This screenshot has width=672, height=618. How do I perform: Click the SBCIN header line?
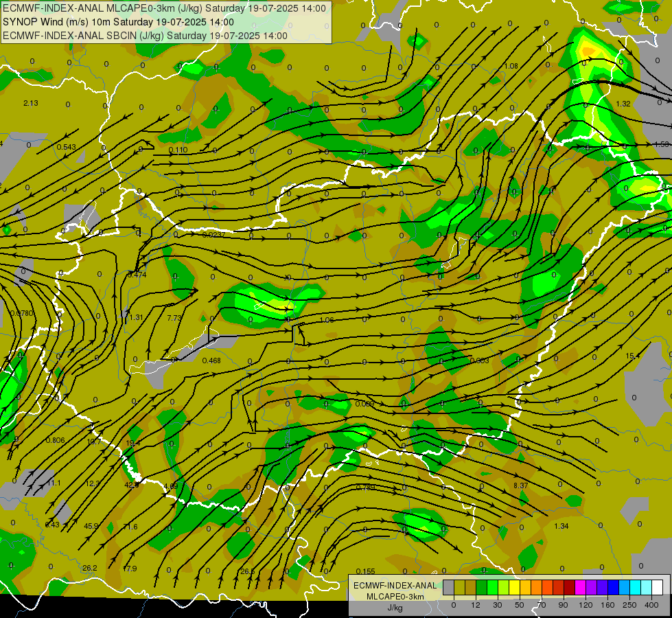[145, 36]
